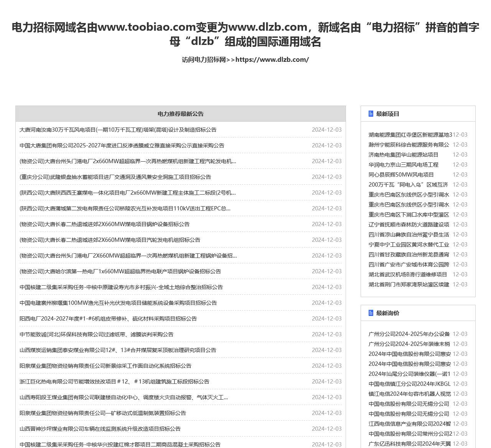
Task: Open 山西煤炭运销集团泰安煤业 announcement
Action: coord(118,350)
